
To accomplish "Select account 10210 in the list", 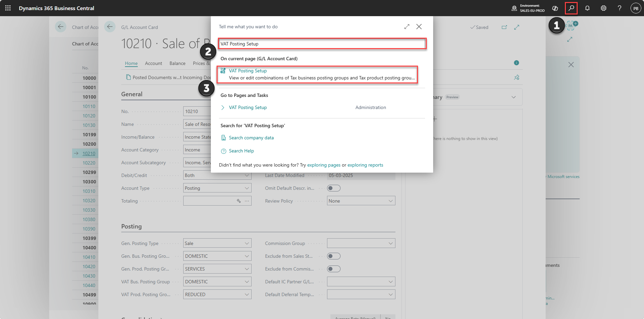I will pyautogui.click(x=89, y=153).
